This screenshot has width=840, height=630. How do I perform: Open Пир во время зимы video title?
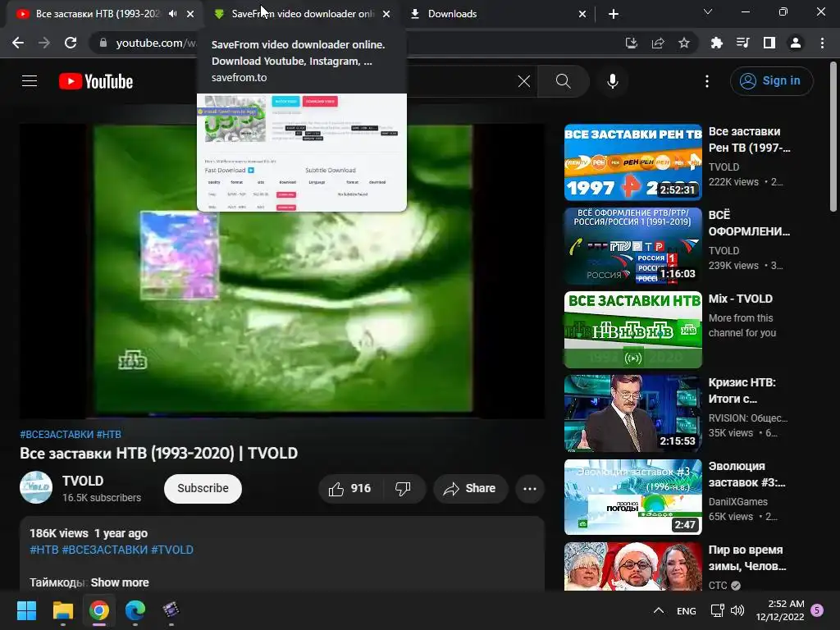click(x=746, y=558)
